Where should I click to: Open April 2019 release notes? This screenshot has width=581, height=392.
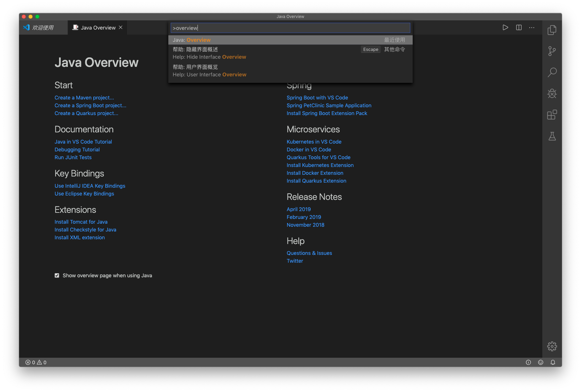(x=299, y=209)
